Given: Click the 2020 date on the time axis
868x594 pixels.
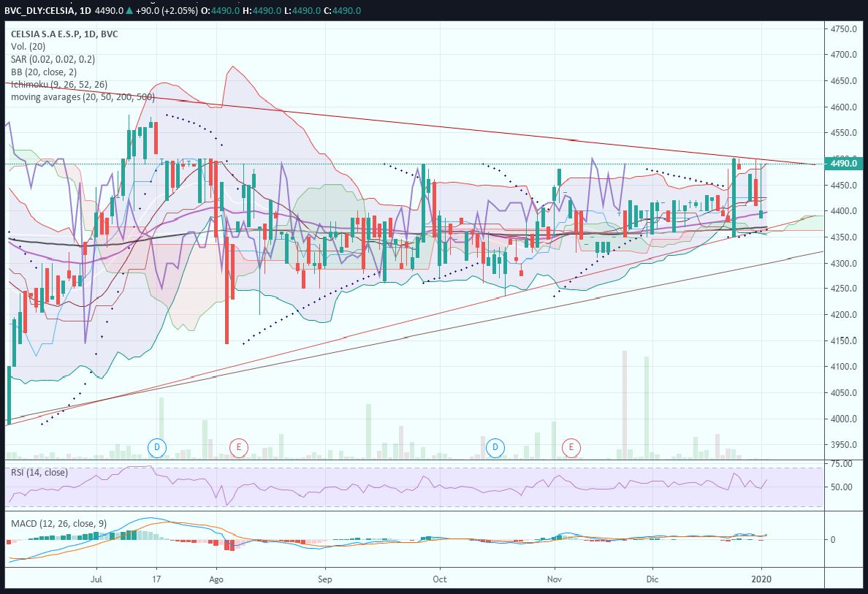Looking at the screenshot, I should click(761, 579).
